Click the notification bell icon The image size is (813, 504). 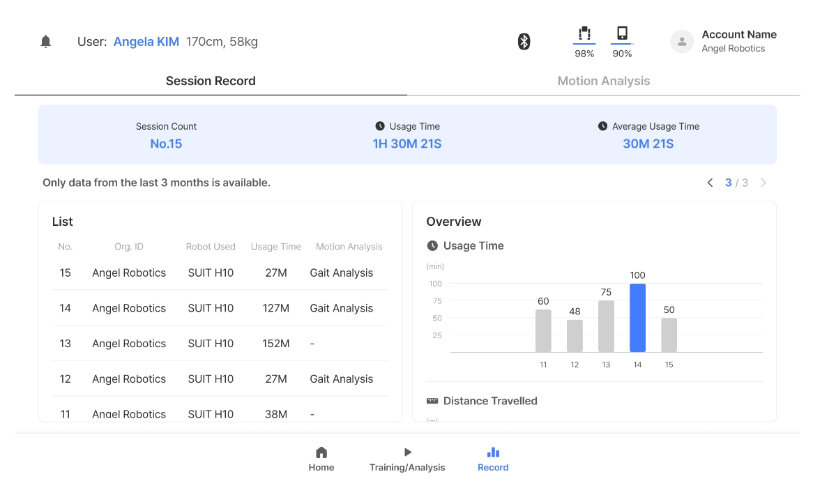tap(46, 42)
